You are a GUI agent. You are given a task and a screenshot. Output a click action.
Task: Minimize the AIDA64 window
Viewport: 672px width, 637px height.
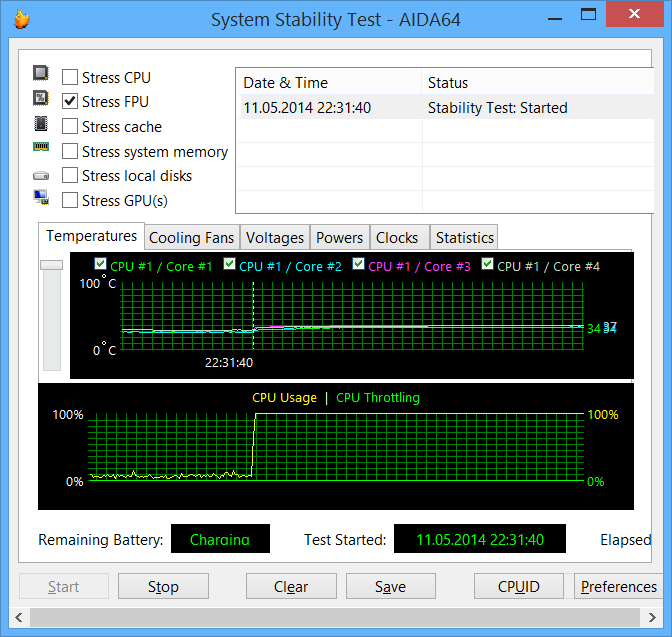[x=555, y=19]
